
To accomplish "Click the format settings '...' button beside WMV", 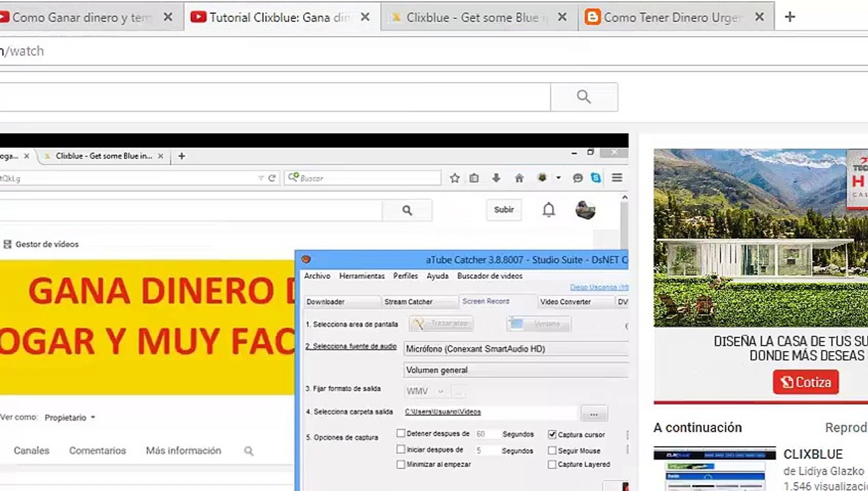I will pyautogui.click(x=459, y=392).
